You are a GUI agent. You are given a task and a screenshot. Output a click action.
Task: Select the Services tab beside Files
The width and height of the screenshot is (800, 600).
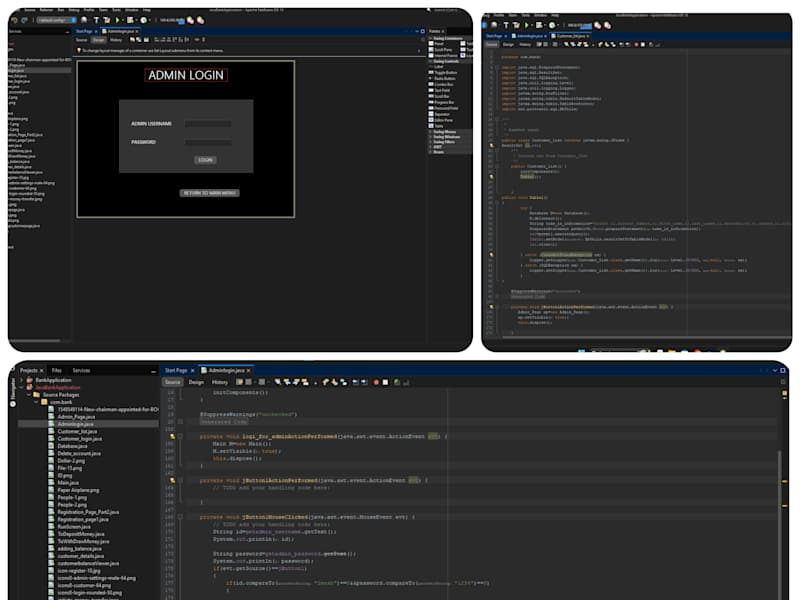click(81, 370)
